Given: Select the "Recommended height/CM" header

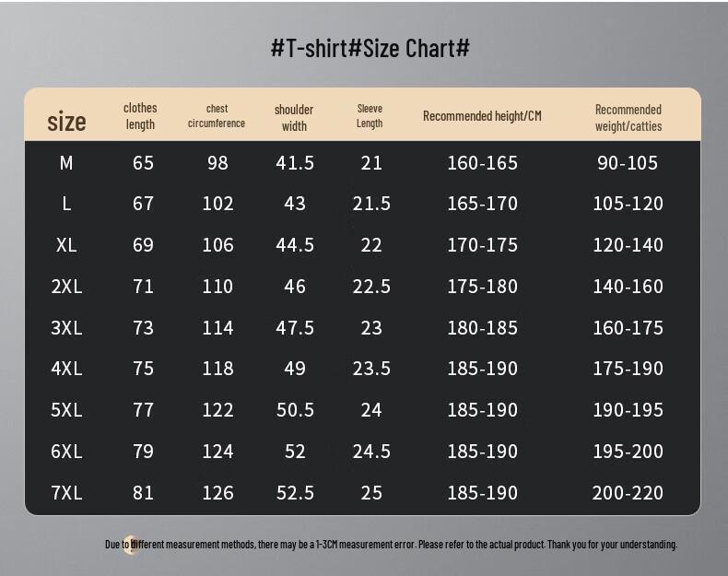Looking at the screenshot, I should coord(482,115).
